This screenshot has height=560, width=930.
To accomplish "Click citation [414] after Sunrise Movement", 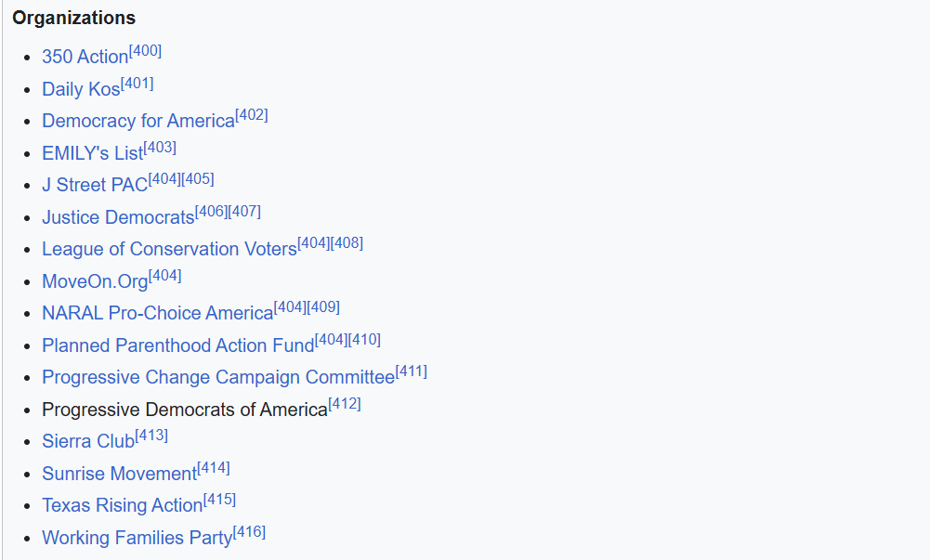I will point(214,468).
